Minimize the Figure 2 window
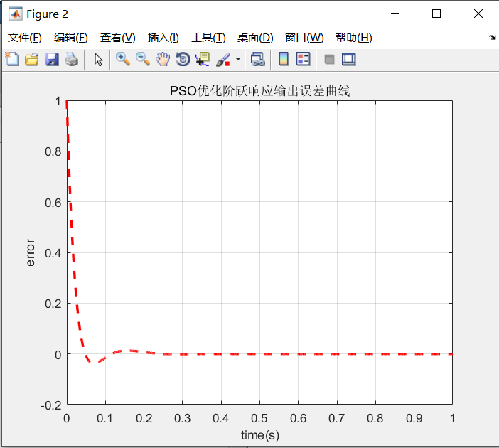This screenshot has height=448, width=499. coord(395,14)
